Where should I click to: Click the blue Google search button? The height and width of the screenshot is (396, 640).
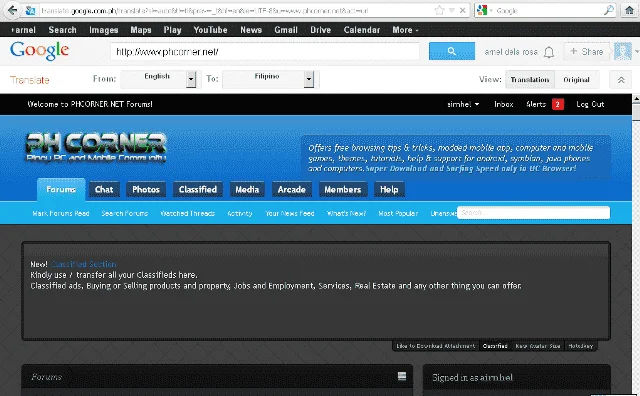pyautogui.click(x=451, y=51)
